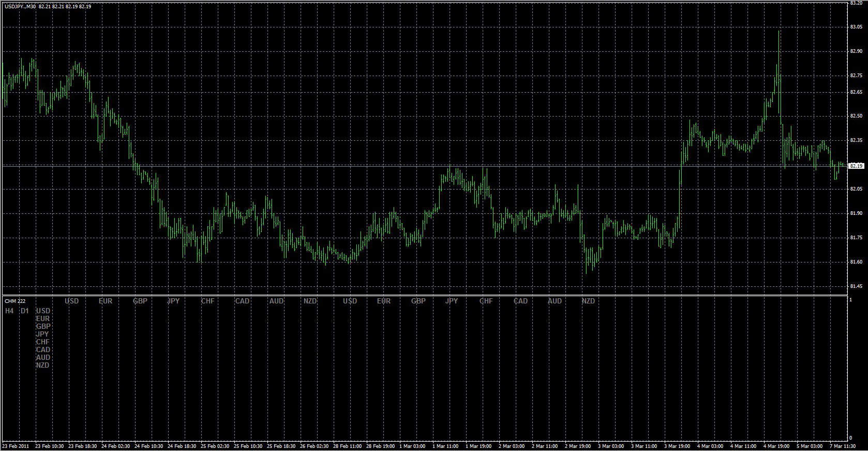Select the D1 timeframe label

(24, 311)
